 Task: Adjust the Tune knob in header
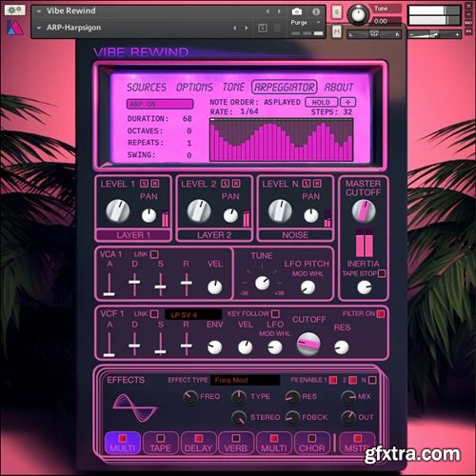(359, 14)
